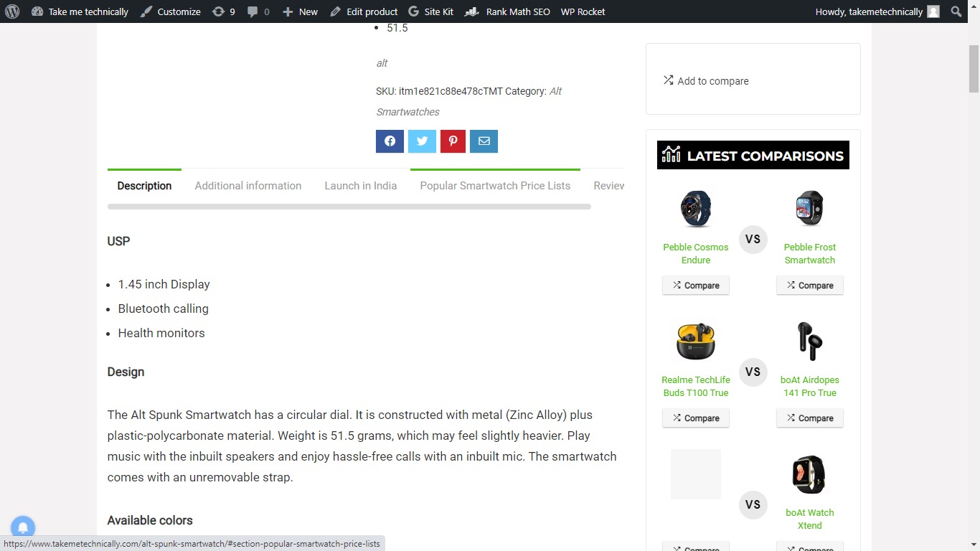This screenshot has width=980, height=551.
Task: Open boAt Airdopes 141 Pro image
Action: [x=810, y=342]
